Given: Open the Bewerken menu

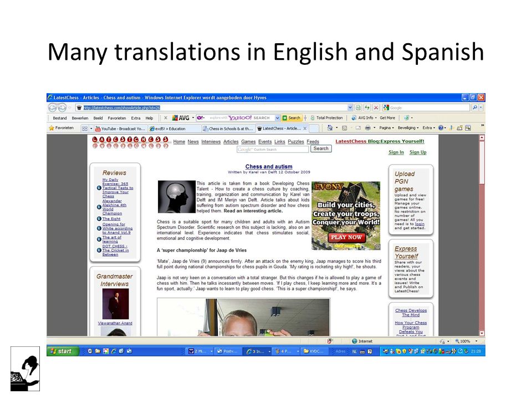Looking at the screenshot, I should click(80, 118).
